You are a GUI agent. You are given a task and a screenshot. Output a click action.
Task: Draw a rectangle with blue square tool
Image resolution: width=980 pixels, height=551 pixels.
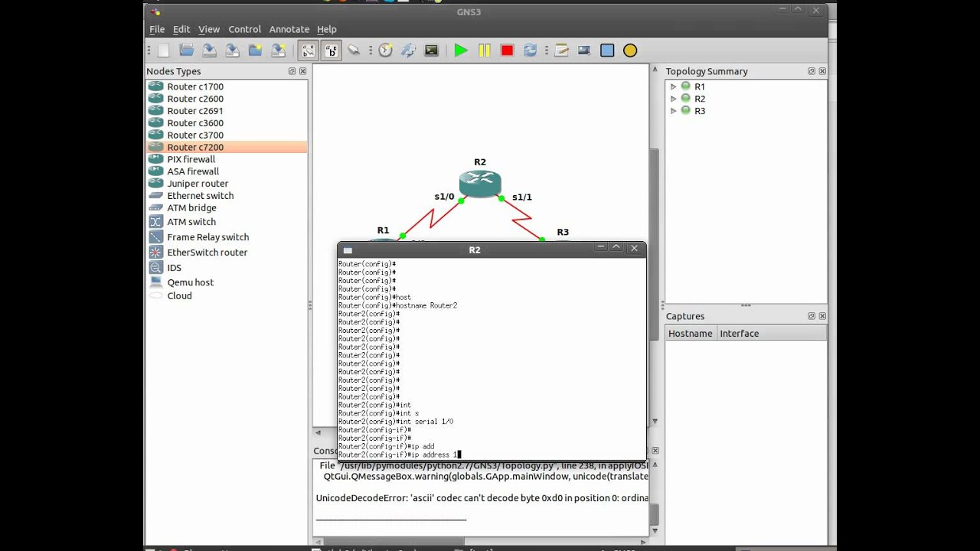click(607, 51)
